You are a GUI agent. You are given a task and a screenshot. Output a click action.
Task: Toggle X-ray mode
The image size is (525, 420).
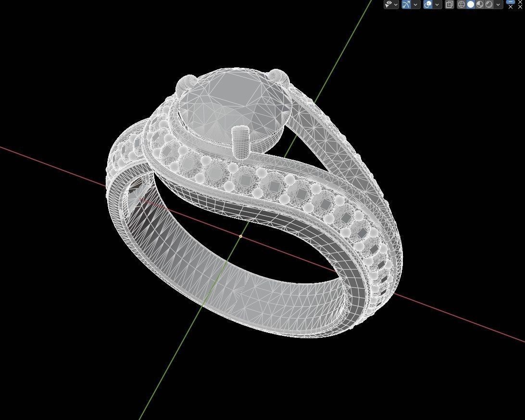click(450, 4)
